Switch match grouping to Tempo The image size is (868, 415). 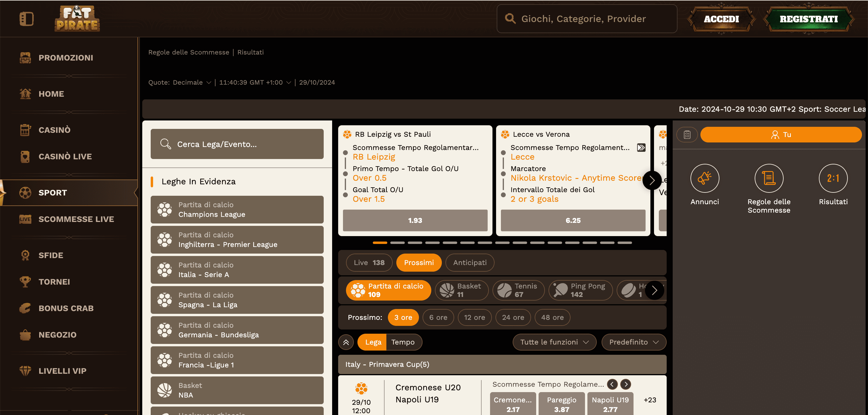tap(404, 342)
